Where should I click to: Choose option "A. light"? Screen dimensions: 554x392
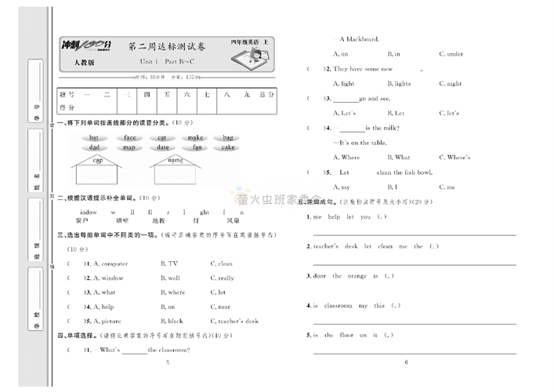tap(343, 84)
